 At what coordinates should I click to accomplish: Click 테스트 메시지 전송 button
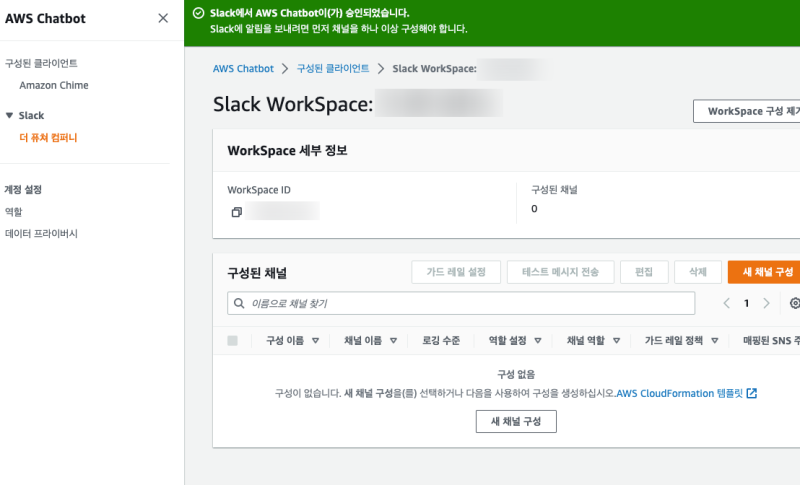tap(560, 272)
